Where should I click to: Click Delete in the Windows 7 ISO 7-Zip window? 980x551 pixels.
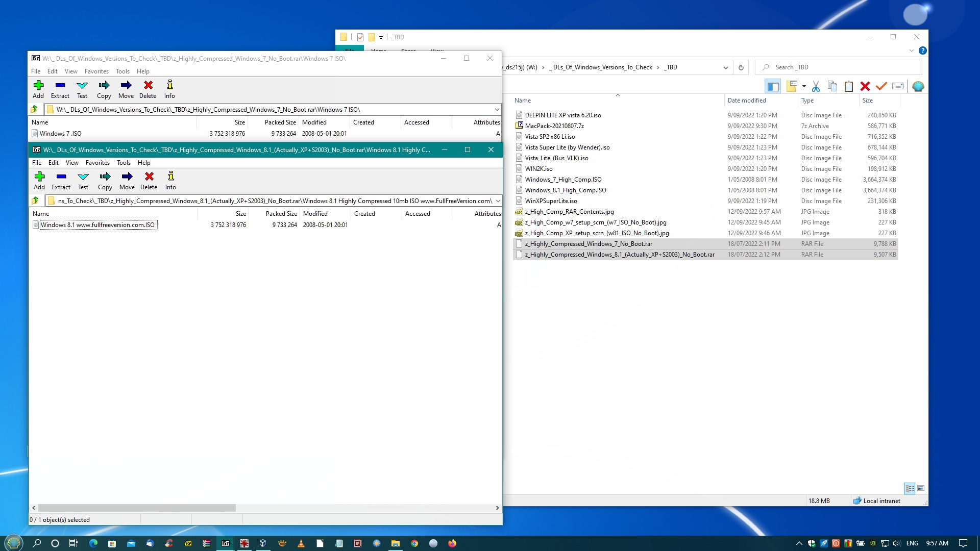click(x=148, y=89)
